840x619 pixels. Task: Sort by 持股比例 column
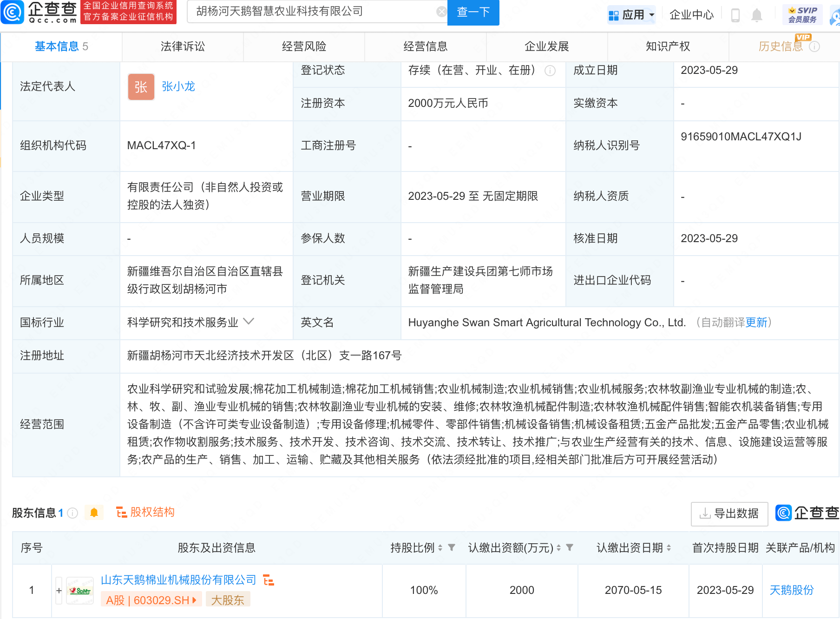point(440,548)
